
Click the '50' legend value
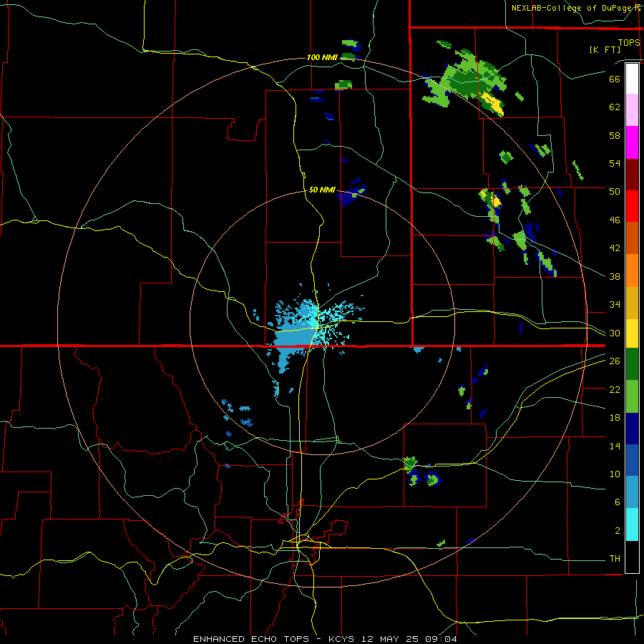pyautogui.click(x=615, y=191)
